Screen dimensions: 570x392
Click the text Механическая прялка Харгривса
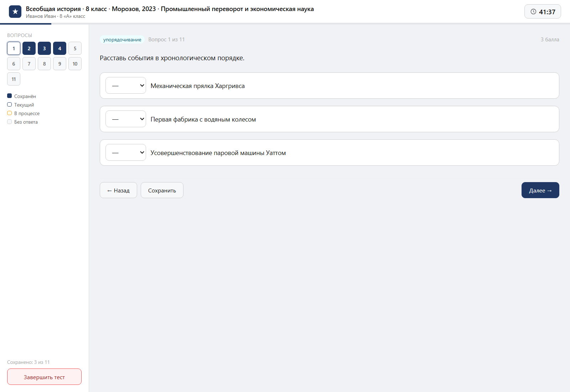[x=198, y=86]
